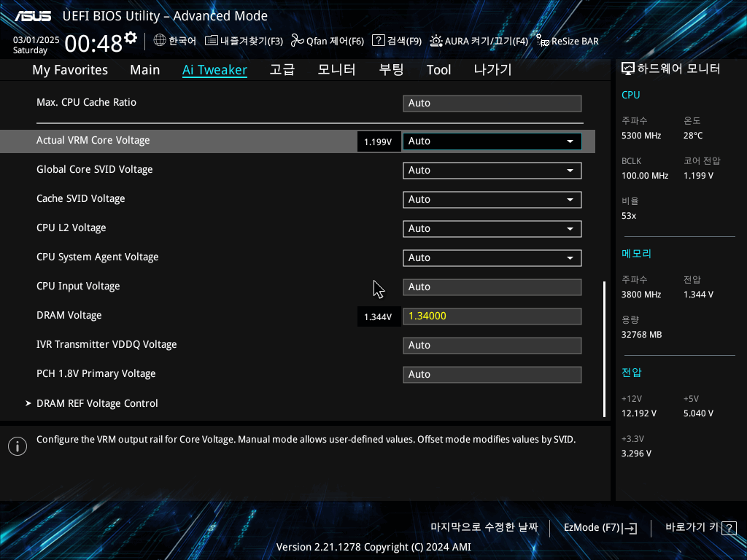Click the hardware monitor icon

628,69
